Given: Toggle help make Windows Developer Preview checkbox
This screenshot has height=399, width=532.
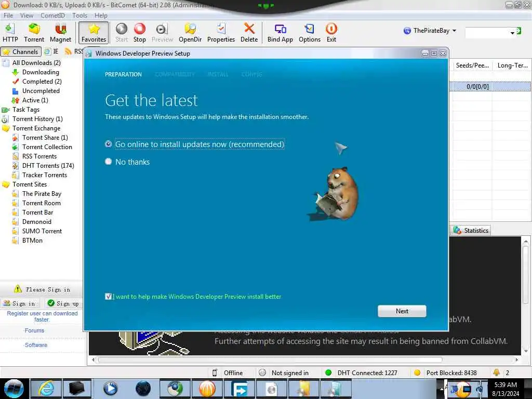Looking at the screenshot, I should coord(108,297).
